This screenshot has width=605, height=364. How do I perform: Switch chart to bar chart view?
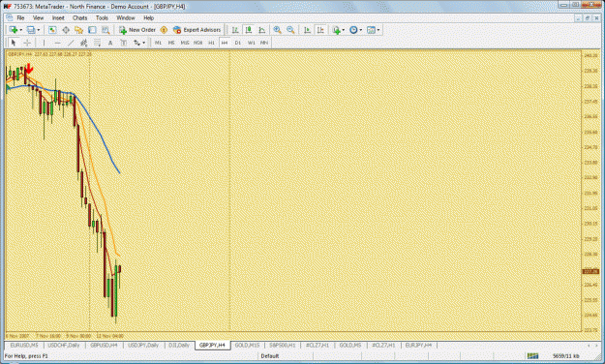pyautogui.click(x=235, y=30)
